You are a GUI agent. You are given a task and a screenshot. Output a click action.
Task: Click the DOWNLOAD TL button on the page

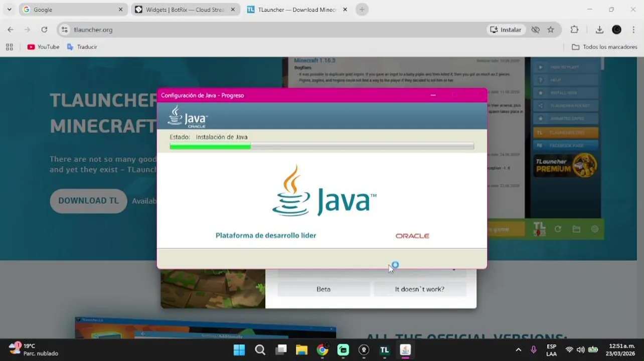[88, 201]
